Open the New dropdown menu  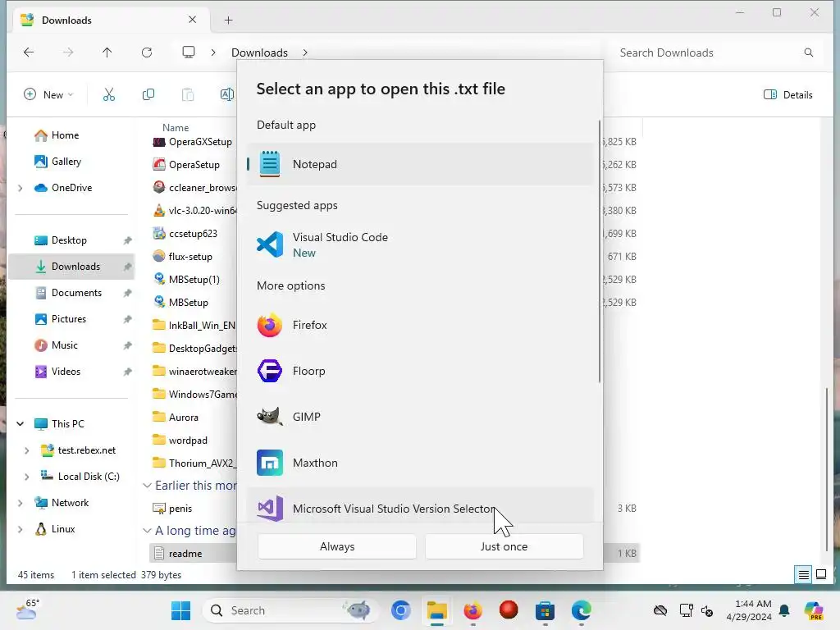[48, 95]
